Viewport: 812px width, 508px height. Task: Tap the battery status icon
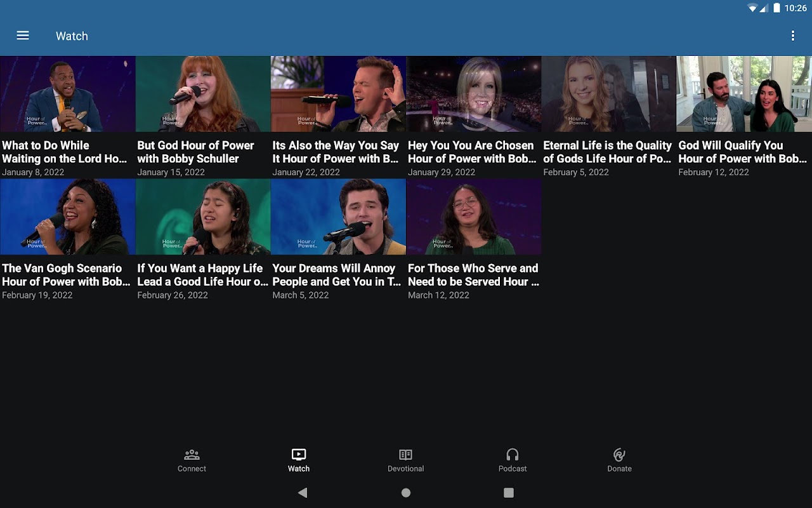tap(776, 8)
